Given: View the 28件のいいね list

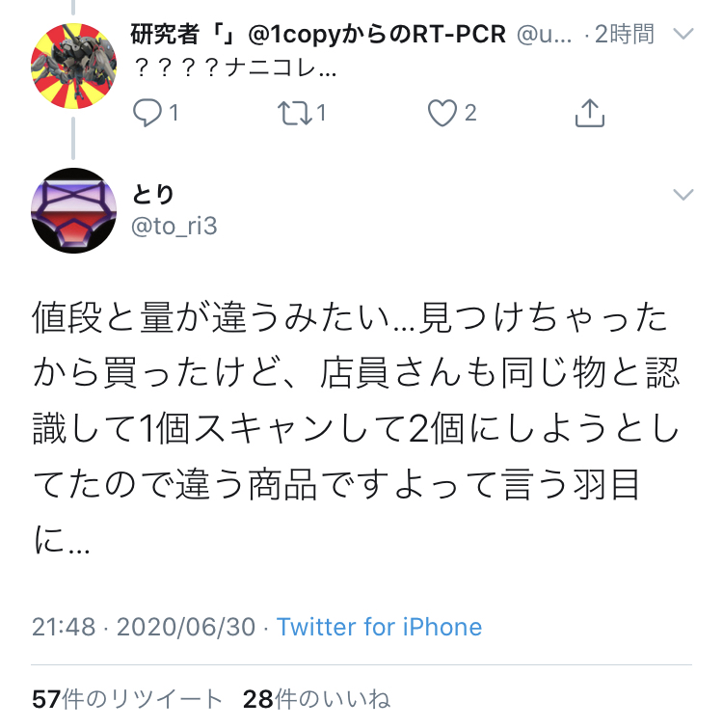Looking at the screenshot, I should coord(316,699).
